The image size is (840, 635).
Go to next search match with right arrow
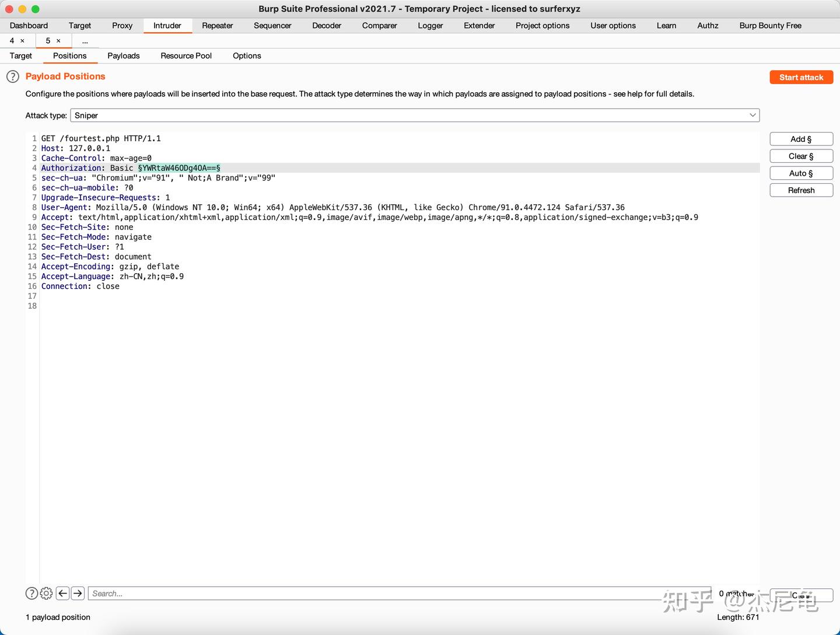[78, 594]
